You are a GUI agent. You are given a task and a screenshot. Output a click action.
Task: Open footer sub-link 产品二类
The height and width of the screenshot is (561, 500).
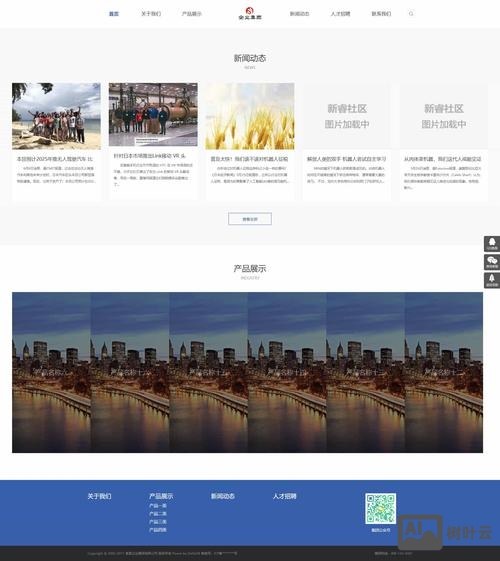coord(158,514)
